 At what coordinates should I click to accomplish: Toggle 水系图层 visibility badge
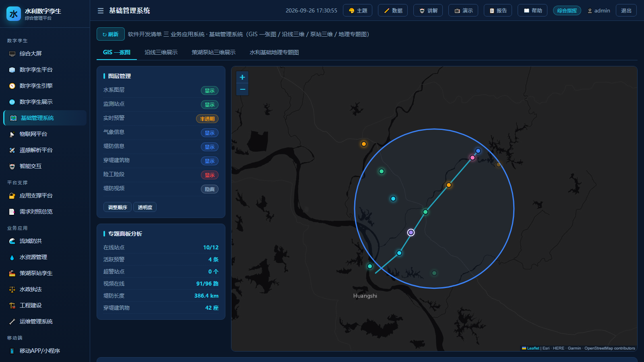[x=210, y=90]
